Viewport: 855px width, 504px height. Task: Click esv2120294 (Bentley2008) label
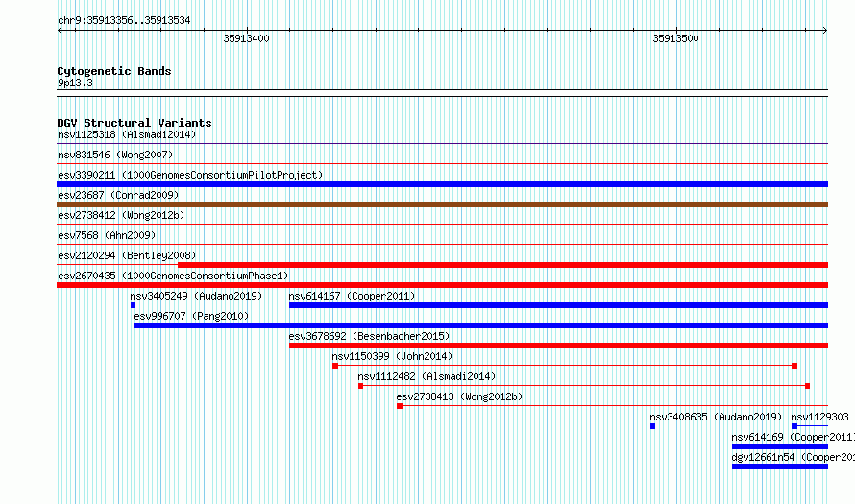click(127, 255)
